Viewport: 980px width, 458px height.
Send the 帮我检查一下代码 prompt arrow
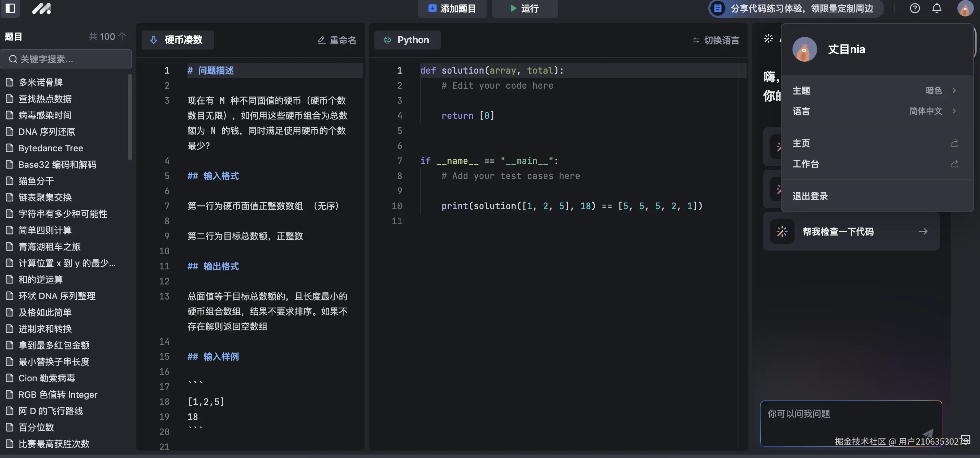click(x=923, y=231)
